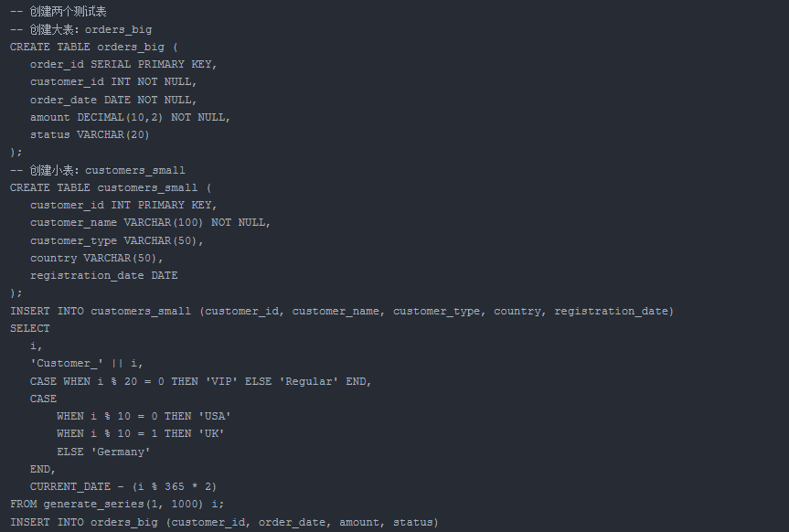Click the 'registration_date DATE' column definition line
789x532 pixels.
104,275
